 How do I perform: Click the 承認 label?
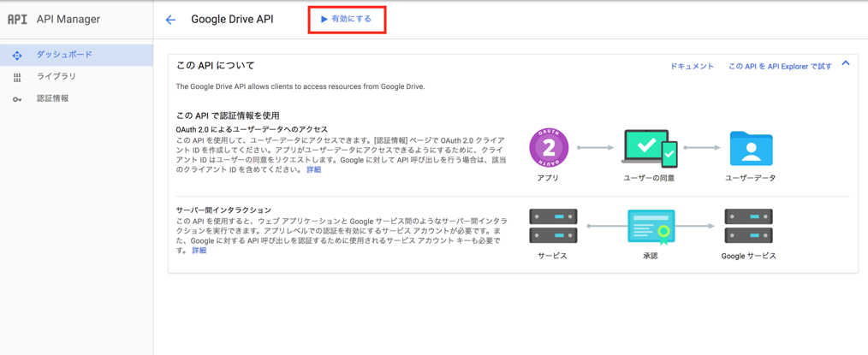[x=650, y=256]
